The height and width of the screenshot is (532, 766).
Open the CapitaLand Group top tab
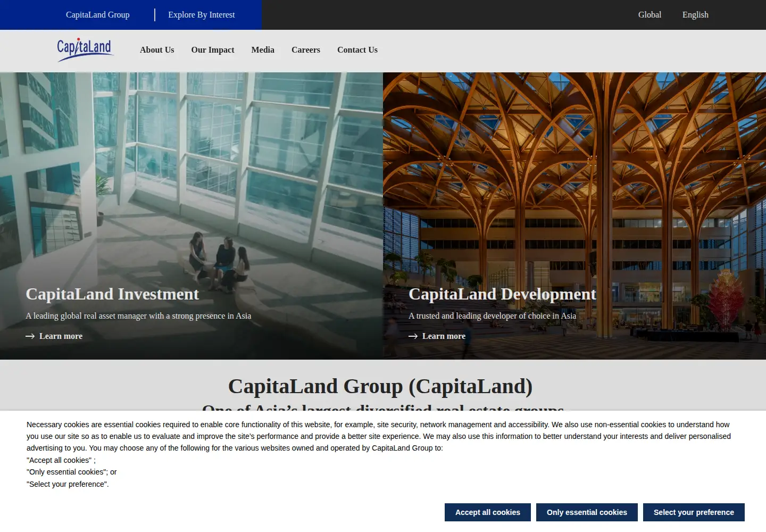pos(98,15)
